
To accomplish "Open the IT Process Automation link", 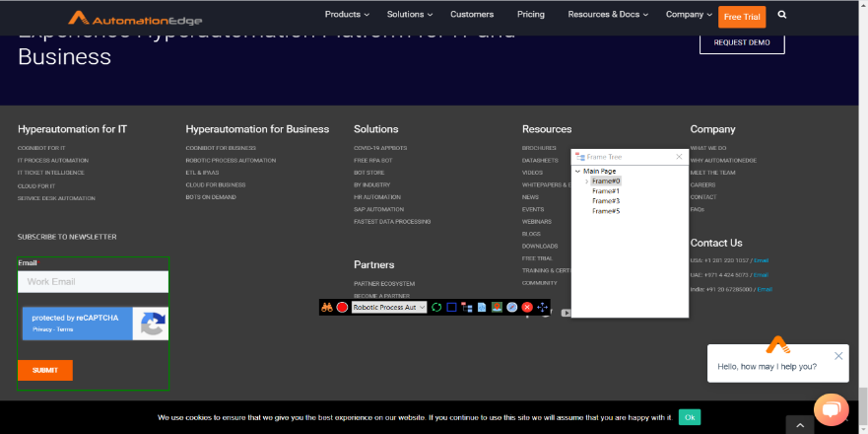I will point(53,160).
